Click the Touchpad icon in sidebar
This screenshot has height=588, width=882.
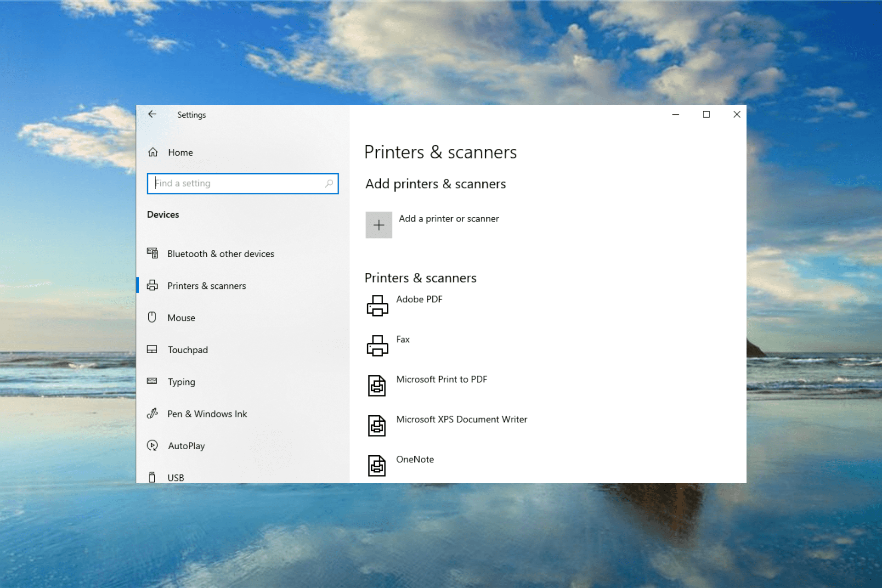pos(152,349)
